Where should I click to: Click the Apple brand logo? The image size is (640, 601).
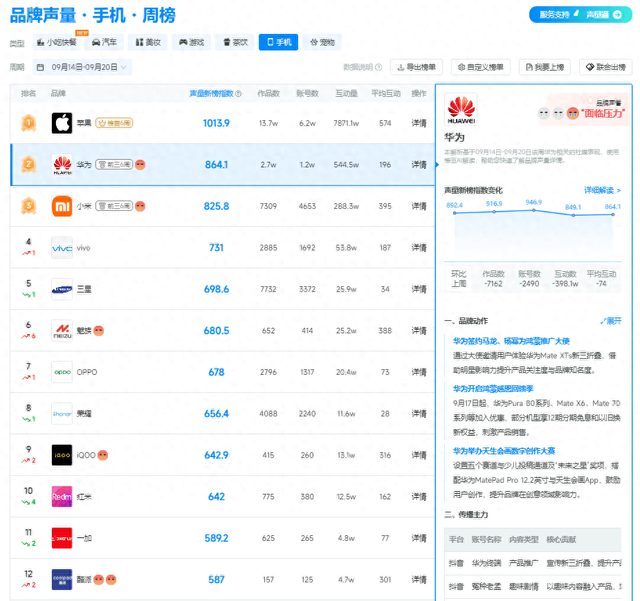(62, 123)
